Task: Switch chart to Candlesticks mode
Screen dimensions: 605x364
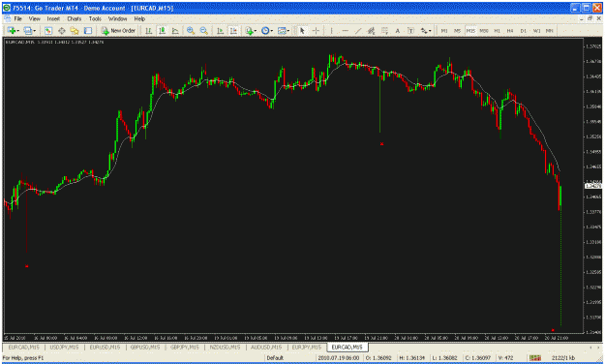Action: (x=162, y=30)
